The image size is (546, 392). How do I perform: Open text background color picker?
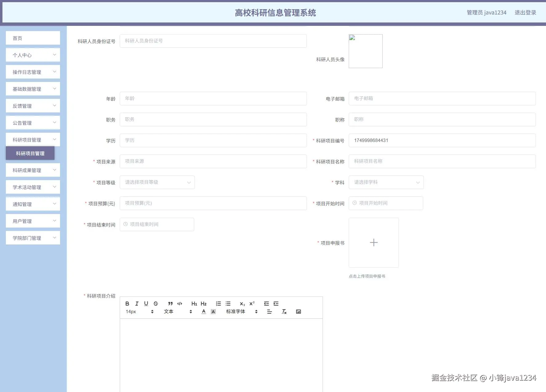[x=213, y=312]
